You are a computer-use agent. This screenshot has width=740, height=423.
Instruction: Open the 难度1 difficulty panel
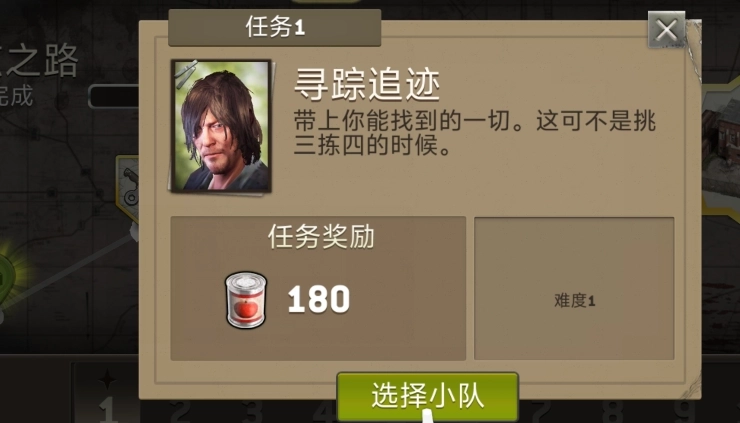coord(574,288)
